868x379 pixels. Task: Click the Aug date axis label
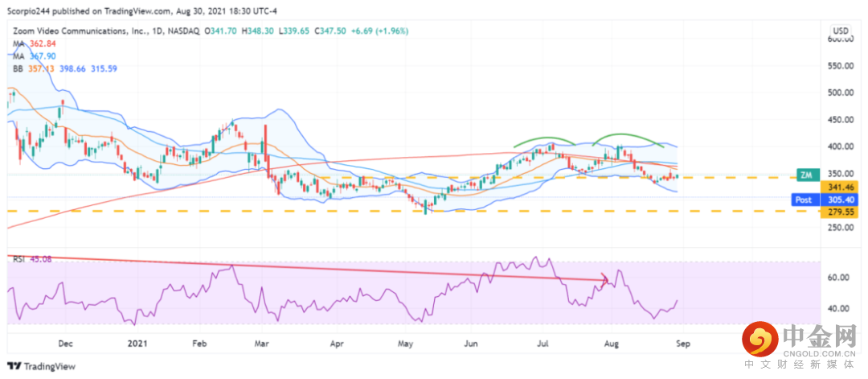612,344
